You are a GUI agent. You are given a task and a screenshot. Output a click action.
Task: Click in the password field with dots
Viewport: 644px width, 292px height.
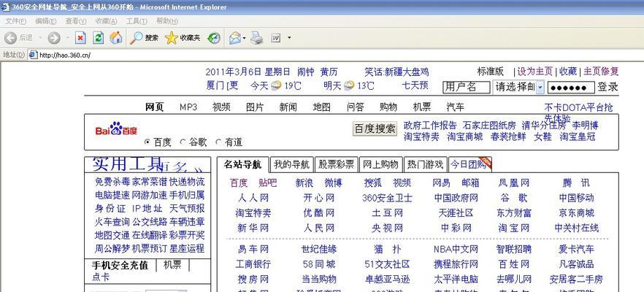coord(571,87)
